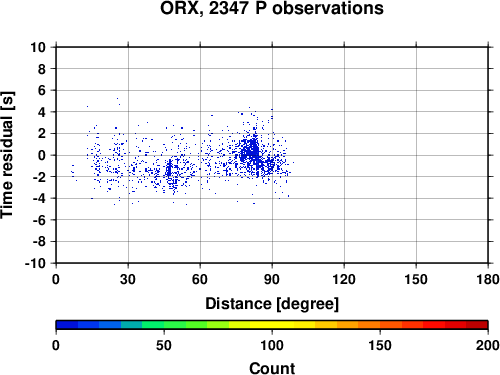The width and height of the screenshot is (500, 375).
Task: Click the y-axis tick label '6'
Action: coord(42,90)
